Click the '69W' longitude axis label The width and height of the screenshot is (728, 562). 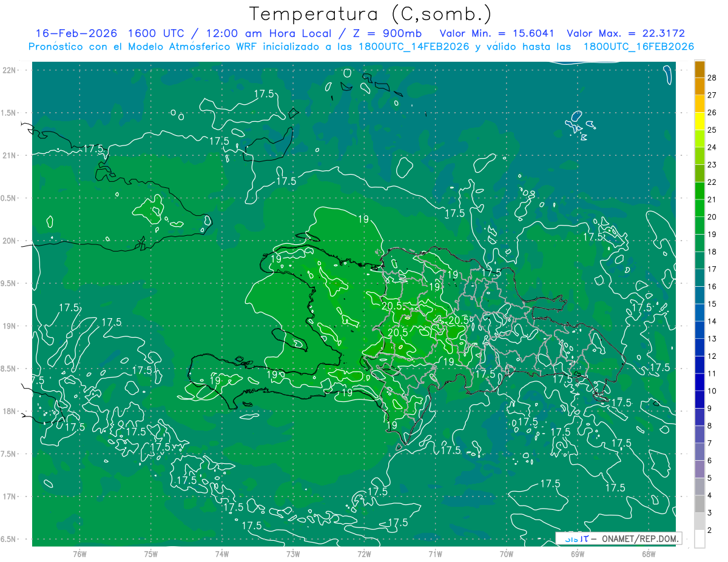578,554
